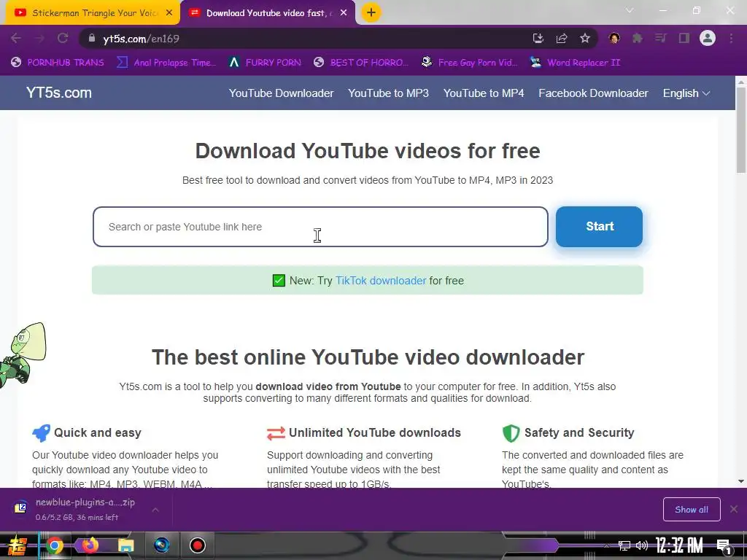Launch Firefox from the taskbar

(90, 545)
